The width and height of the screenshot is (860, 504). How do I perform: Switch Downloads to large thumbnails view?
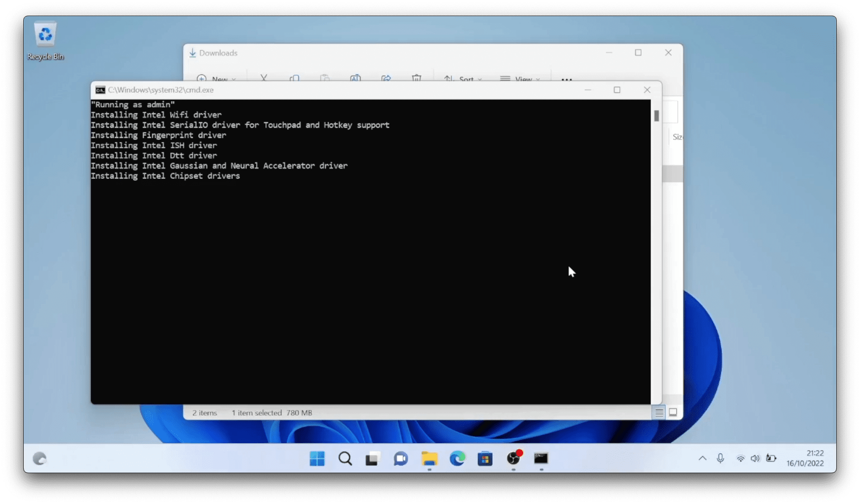click(x=673, y=413)
